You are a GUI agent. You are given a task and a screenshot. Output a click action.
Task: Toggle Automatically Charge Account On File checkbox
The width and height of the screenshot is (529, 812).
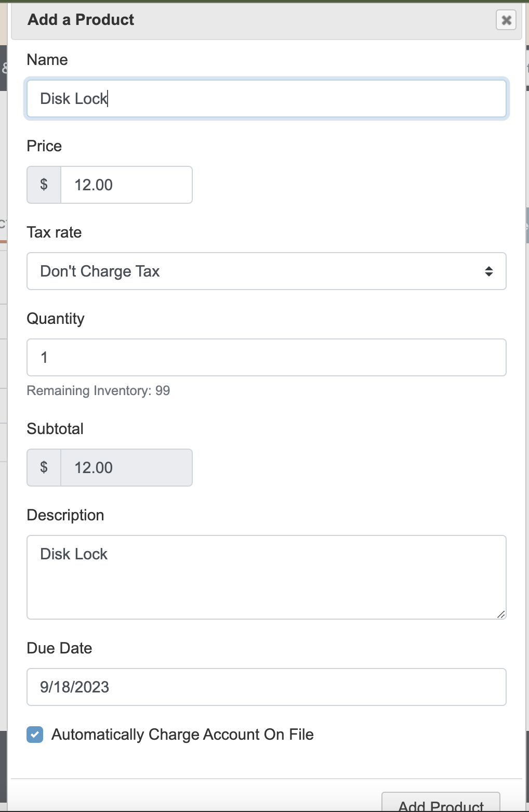coord(35,735)
